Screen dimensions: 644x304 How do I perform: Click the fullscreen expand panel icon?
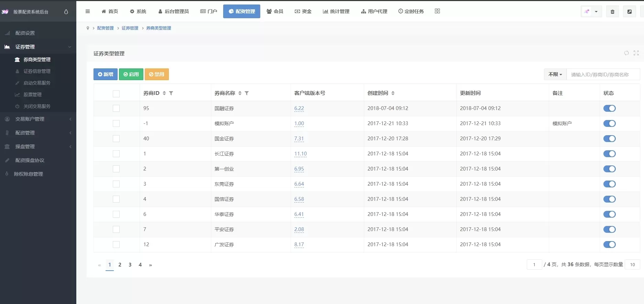point(636,53)
